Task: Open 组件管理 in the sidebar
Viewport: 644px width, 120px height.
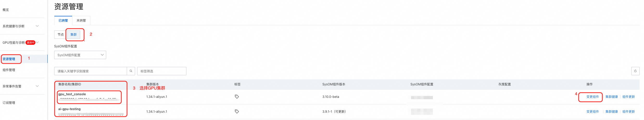Action: [9, 70]
